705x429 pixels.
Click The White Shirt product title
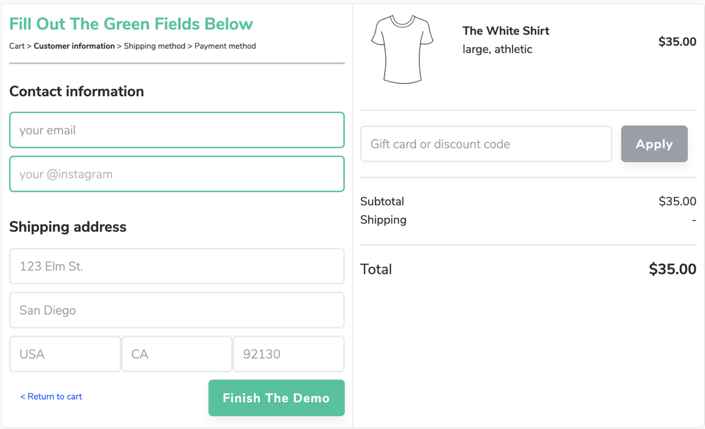pyautogui.click(x=506, y=31)
